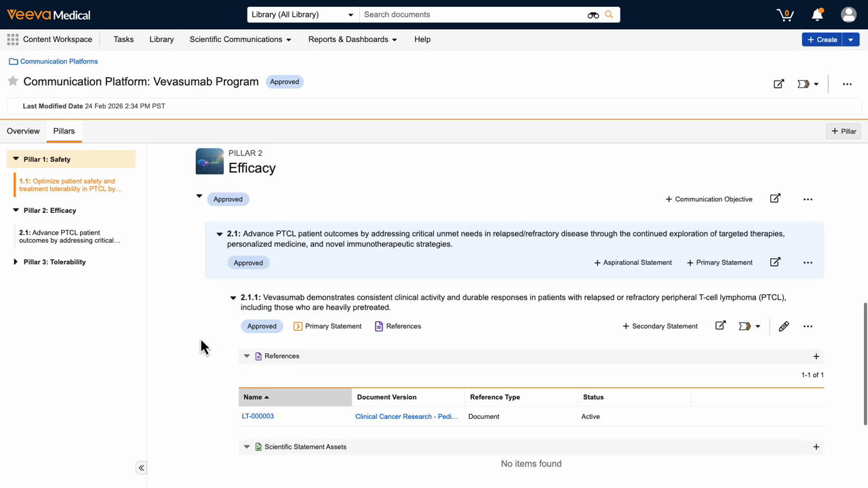Viewport: 868px width, 488px height.
Task: Collapse the Pillar 1: Safety tree node
Action: (16, 159)
